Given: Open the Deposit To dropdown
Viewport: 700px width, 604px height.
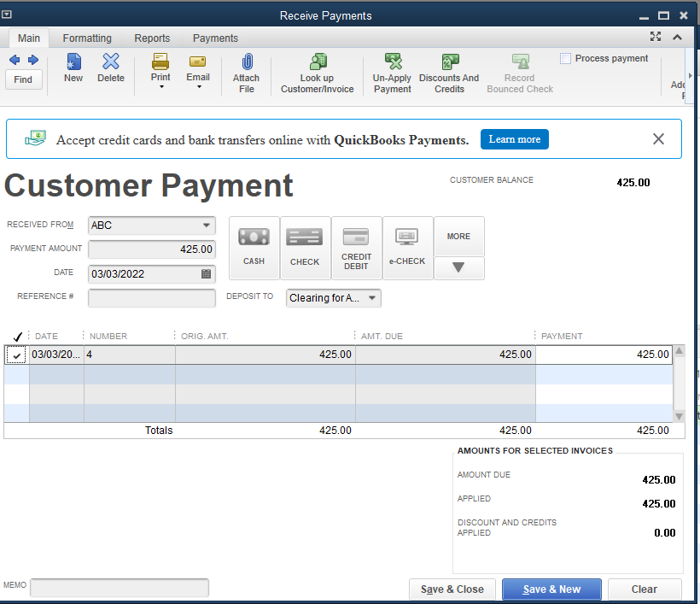Looking at the screenshot, I should coord(372,298).
